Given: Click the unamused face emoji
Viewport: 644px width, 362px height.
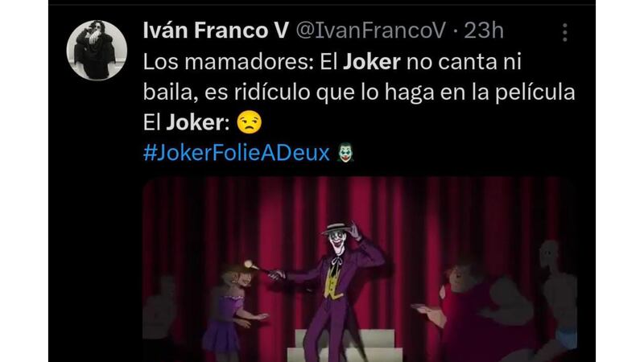Looking at the screenshot, I should point(249,122).
